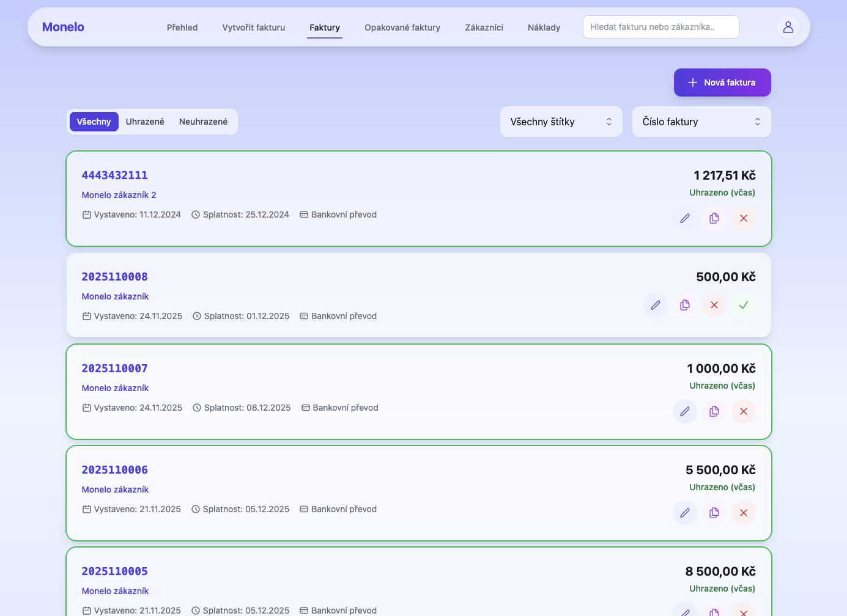
Task: Open the Všechny štítky dropdown
Action: tap(560, 122)
